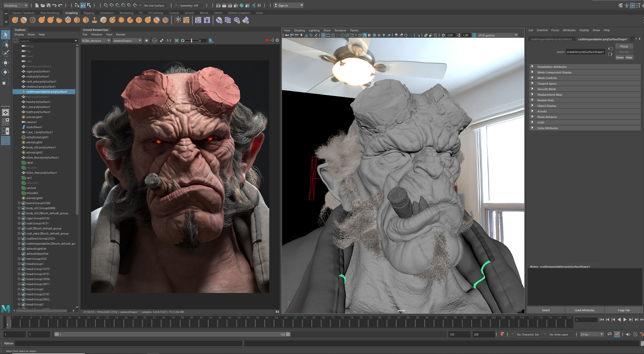
Task: Open render settings gear in Arnold RenderView
Action: click(277, 40)
